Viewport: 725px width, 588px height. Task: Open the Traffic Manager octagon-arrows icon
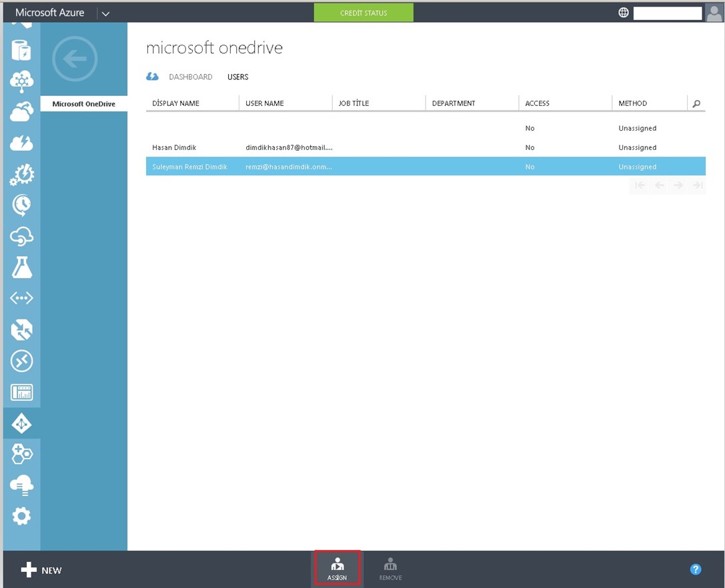[21, 329]
